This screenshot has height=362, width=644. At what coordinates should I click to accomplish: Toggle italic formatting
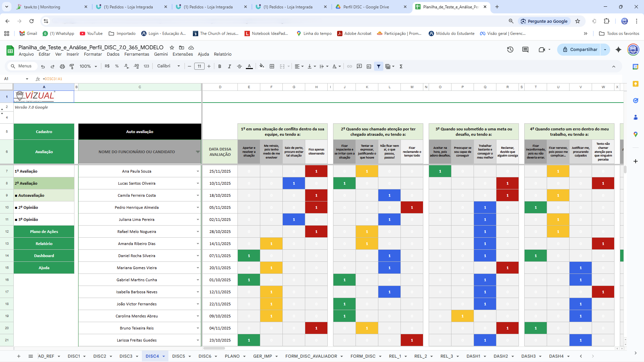coord(230,66)
